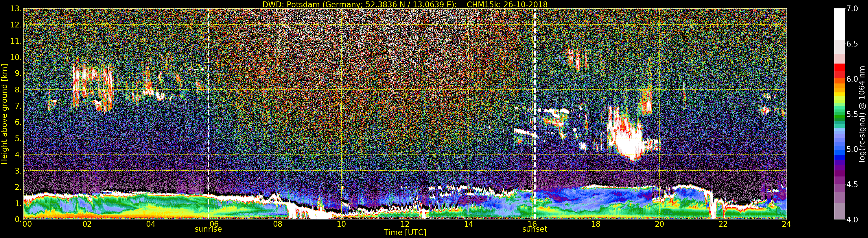Click the 'sunrise' label below the time axis

pyautogui.click(x=208, y=229)
